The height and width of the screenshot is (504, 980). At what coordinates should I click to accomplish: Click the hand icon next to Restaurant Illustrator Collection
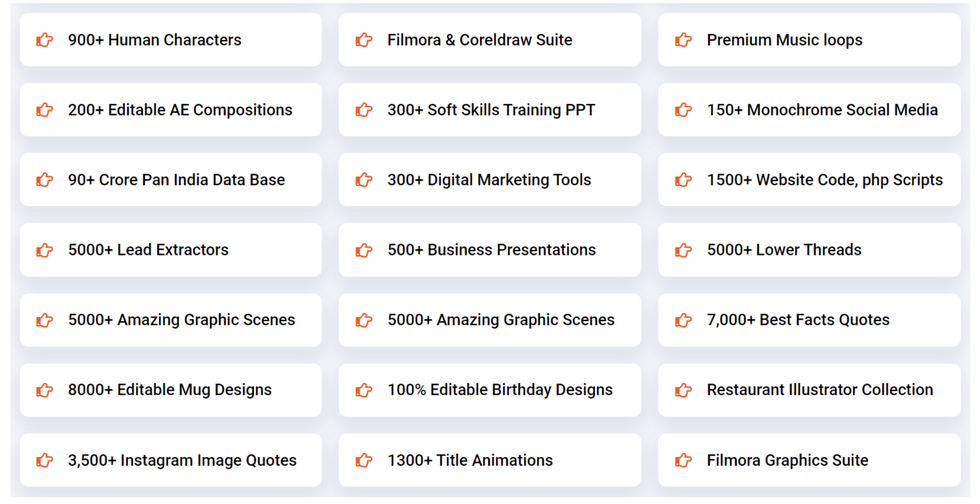pos(683,390)
